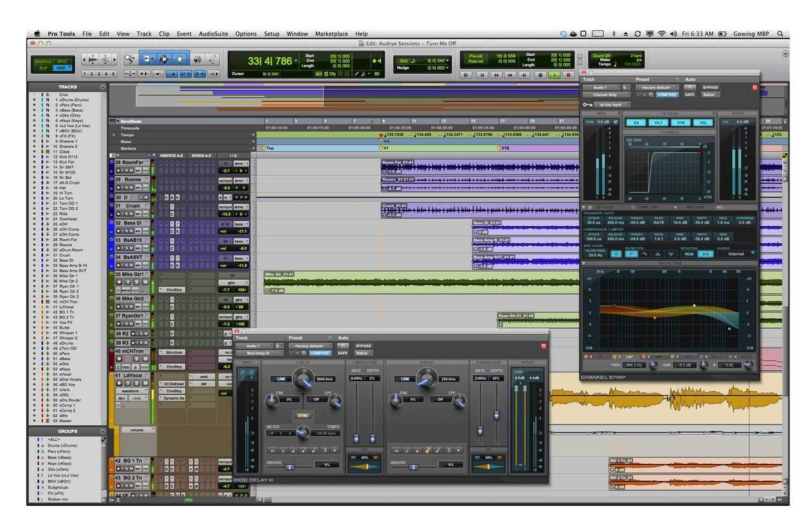Select the Grabber tool
The image size is (804, 532).
180,58
